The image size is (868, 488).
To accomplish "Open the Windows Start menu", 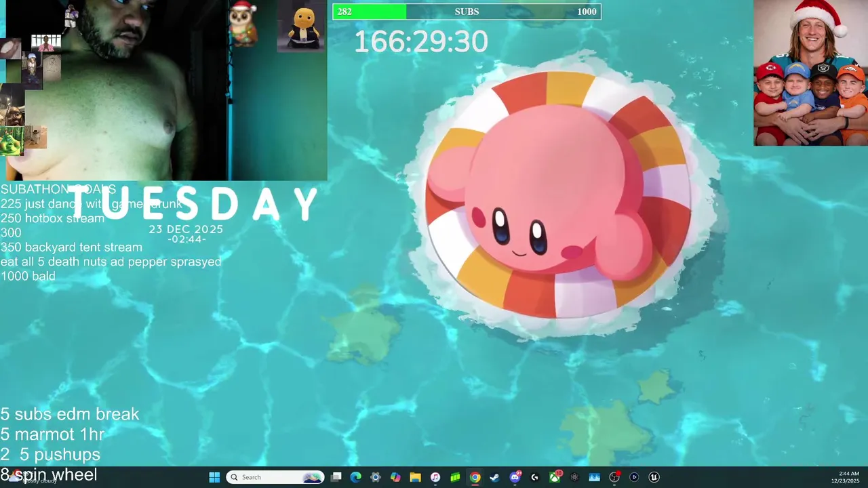I will pyautogui.click(x=214, y=477).
